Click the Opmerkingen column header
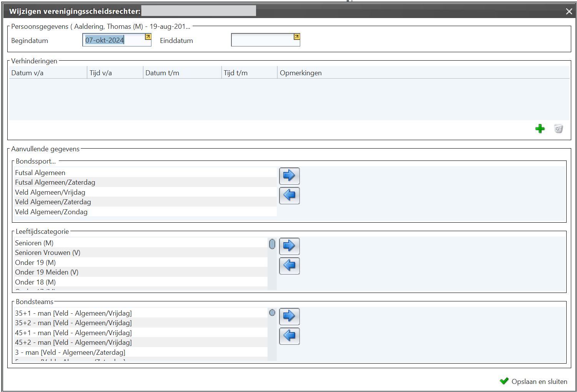Screen dimensions: 577x392 coord(423,73)
